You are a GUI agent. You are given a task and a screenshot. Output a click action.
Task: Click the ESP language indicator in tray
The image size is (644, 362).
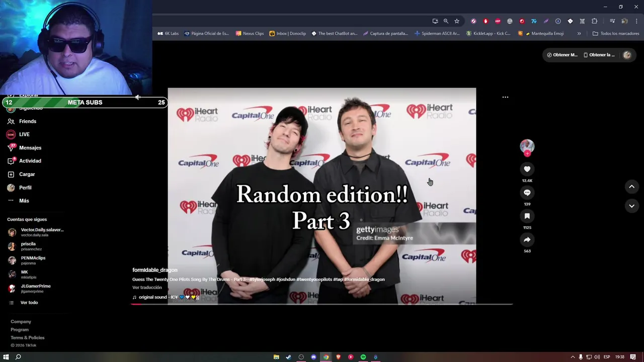(x=607, y=357)
